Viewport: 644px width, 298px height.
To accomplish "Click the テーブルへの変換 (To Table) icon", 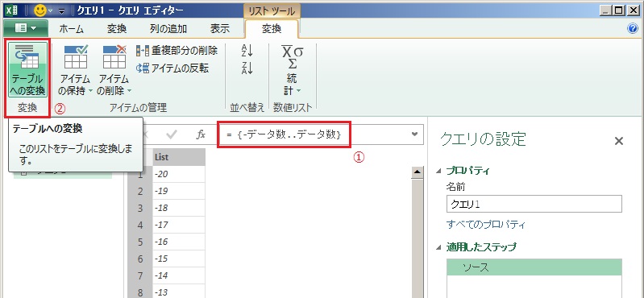I will [x=27, y=69].
